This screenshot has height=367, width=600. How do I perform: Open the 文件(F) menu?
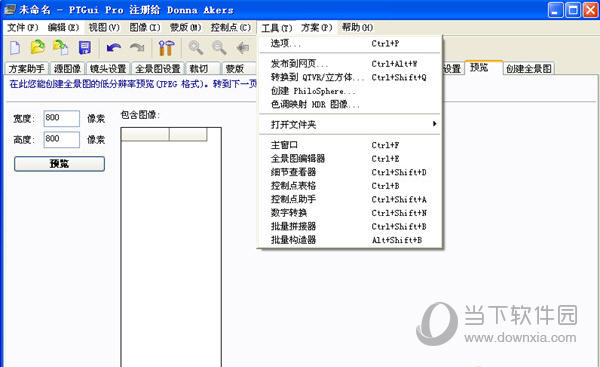point(23,28)
